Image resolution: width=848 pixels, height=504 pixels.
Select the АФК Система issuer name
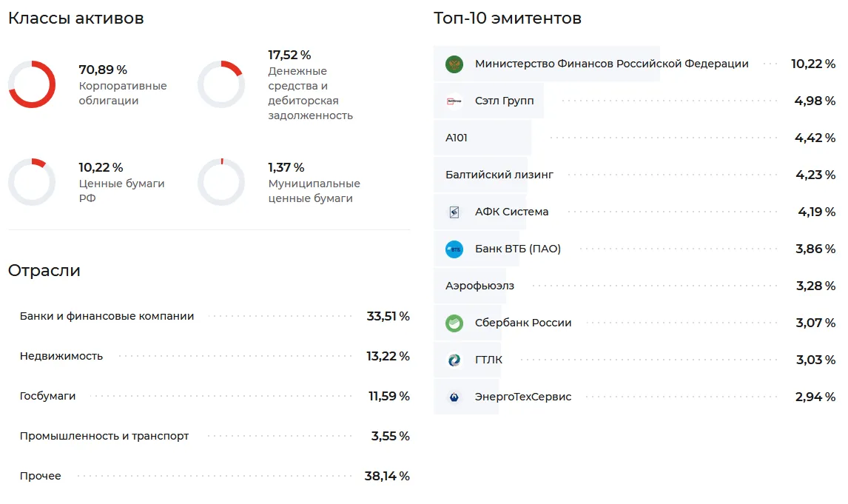(x=511, y=212)
